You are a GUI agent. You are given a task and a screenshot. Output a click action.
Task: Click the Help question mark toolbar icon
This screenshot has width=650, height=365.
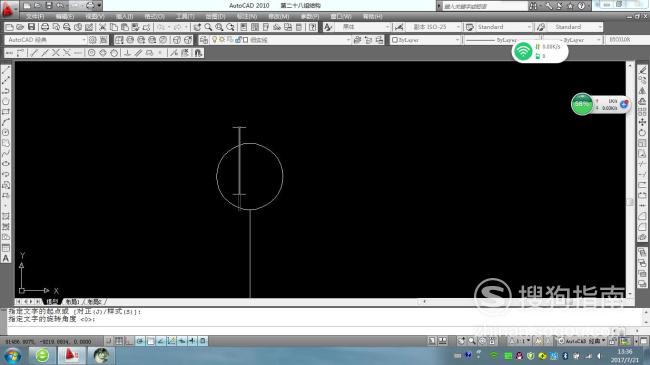point(313,27)
